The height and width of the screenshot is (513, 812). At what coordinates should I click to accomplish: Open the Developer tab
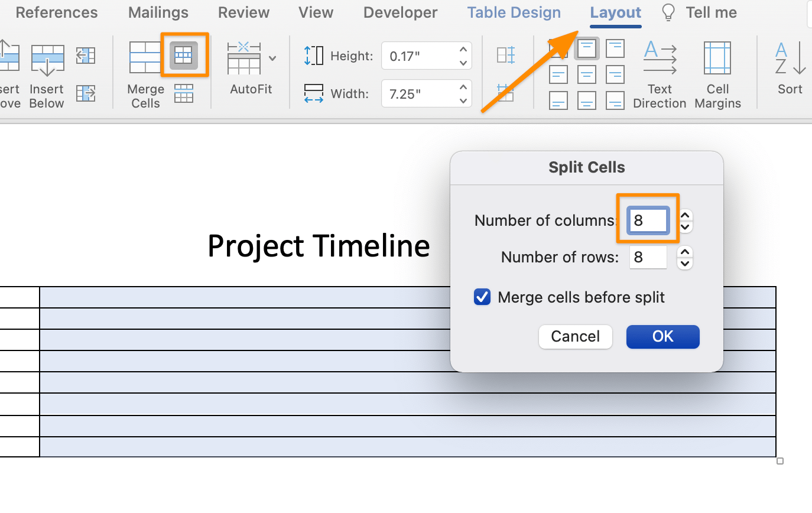click(x=401, y=12)
